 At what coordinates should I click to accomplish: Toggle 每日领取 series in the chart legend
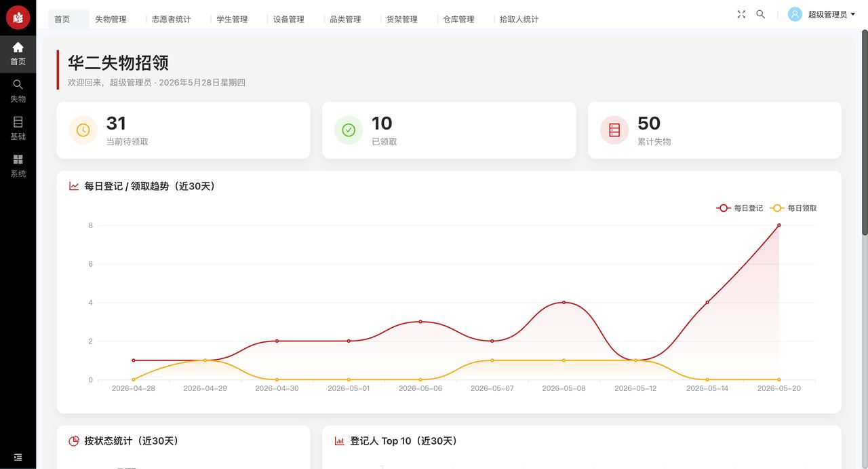793,208
